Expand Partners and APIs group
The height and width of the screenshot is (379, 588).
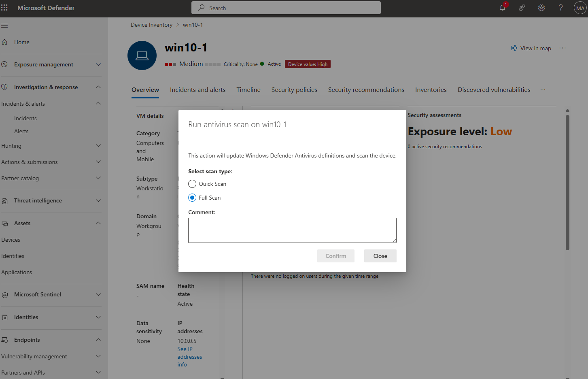[98, 372]
